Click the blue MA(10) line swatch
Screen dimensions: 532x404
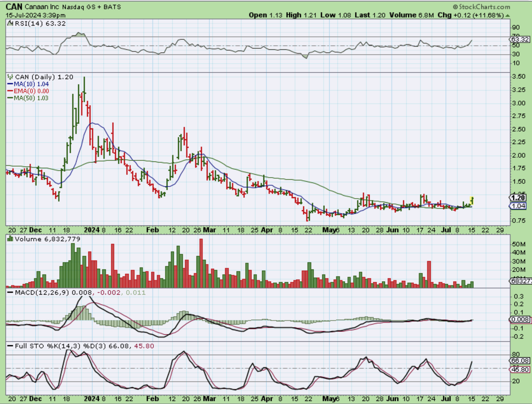(x=10, y=84)
